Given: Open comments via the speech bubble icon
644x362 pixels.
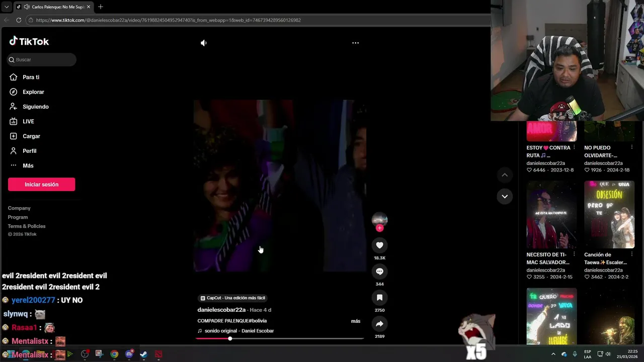Looking at the screenshot, I should 379,271.
